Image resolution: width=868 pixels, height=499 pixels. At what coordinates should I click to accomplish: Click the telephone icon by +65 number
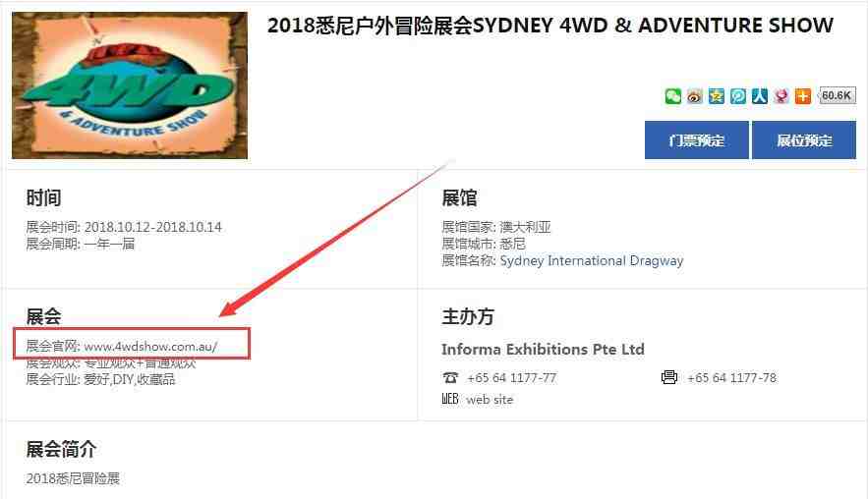(x=450, y=378)
